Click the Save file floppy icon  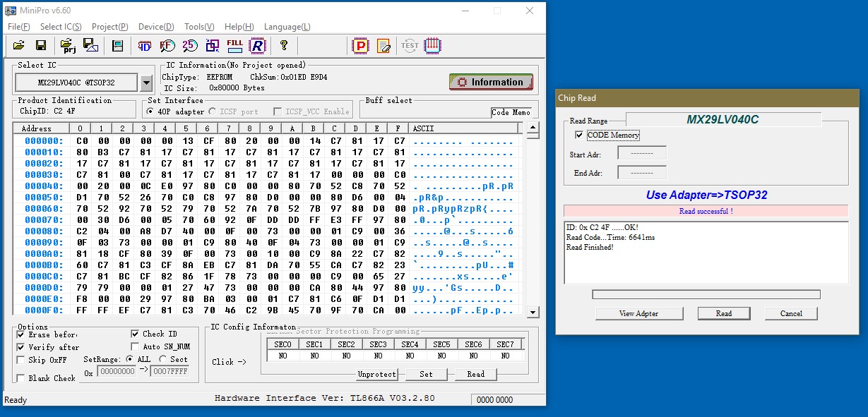[40, 46]
